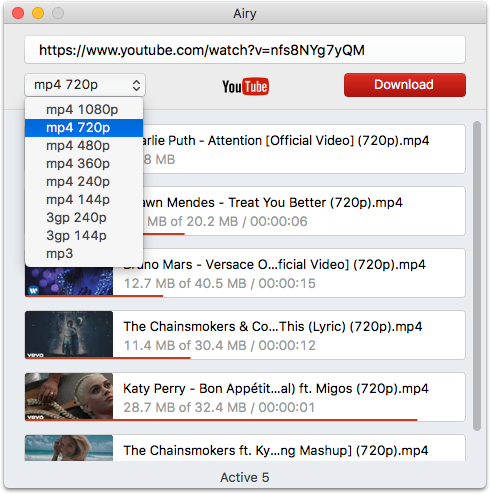Minimize the Airy window with yellow button
The image size is (490, 494).
pyautogui.click(x=38, y=13)
